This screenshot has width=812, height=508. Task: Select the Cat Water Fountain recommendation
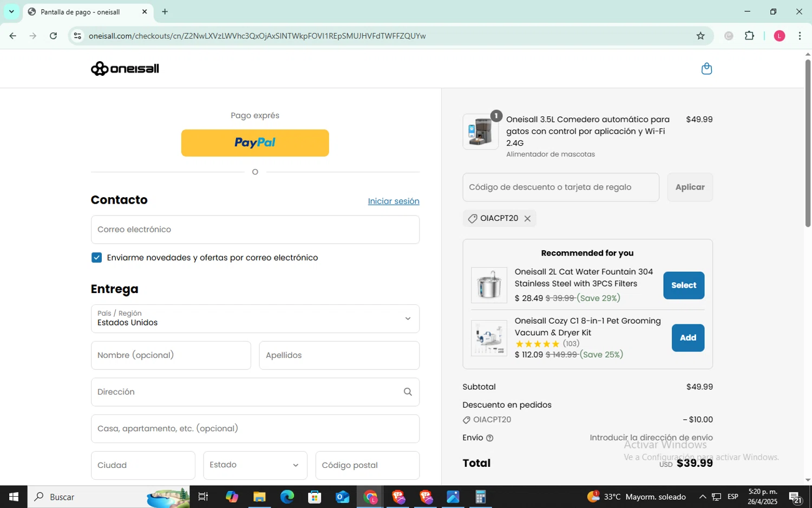(x=684, y=285)
